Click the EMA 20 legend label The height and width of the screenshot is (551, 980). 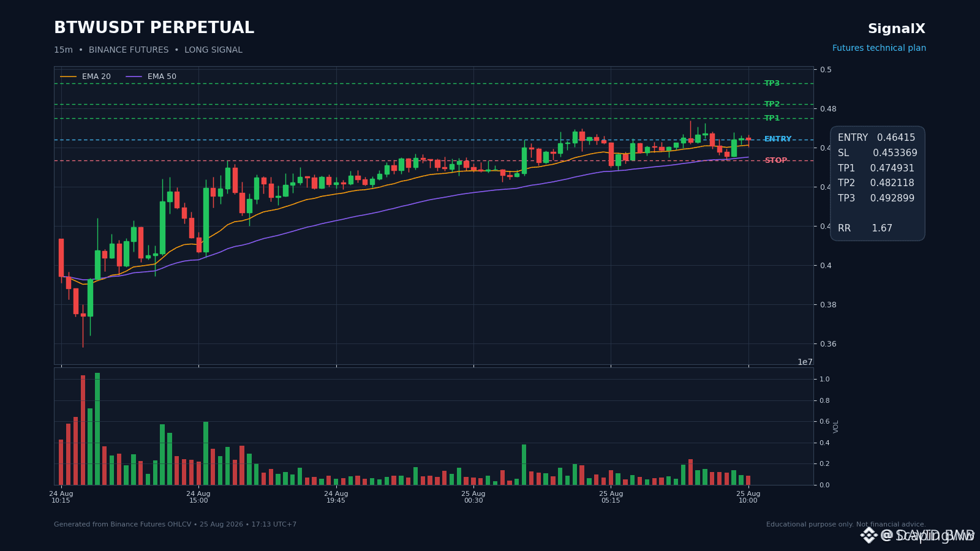96,77
